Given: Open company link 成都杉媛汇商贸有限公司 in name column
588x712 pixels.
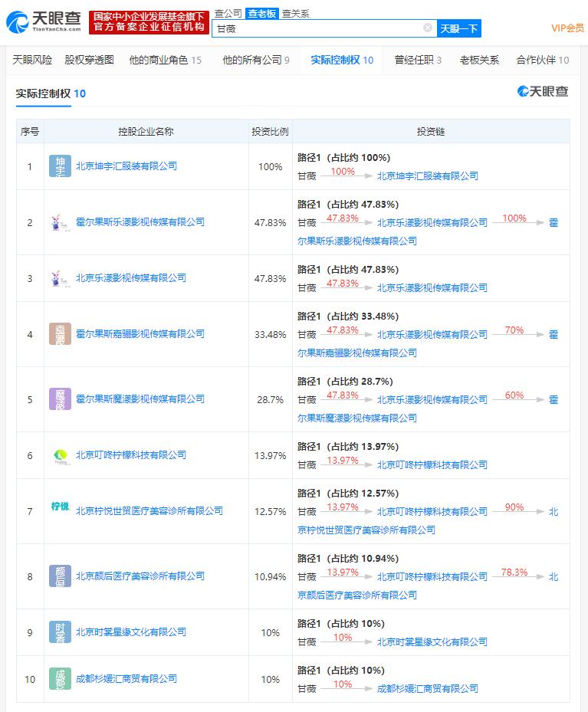Looking at the screenshot, I should (126, 679).
